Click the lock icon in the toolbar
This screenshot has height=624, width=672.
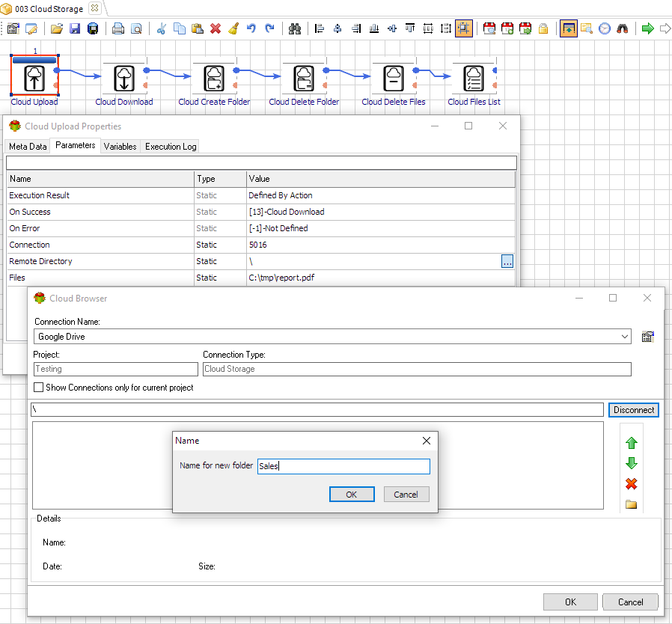tap(543, 28)
